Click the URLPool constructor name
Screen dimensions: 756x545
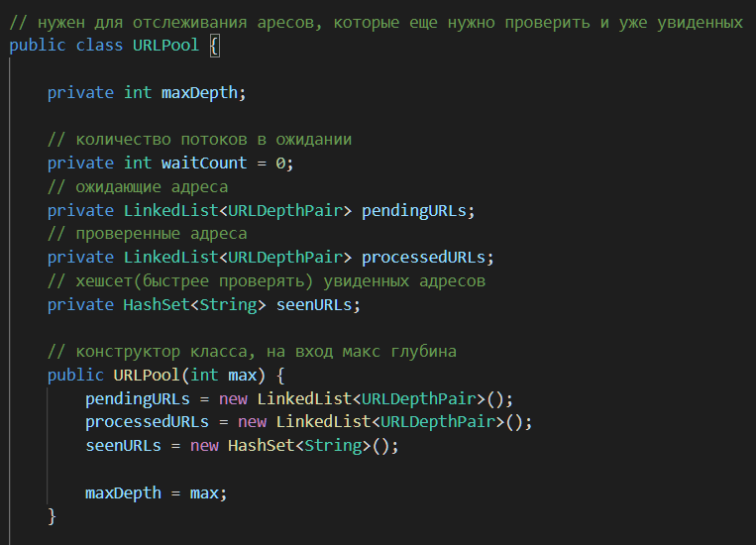pyautogui.click(x=146, y=376)
